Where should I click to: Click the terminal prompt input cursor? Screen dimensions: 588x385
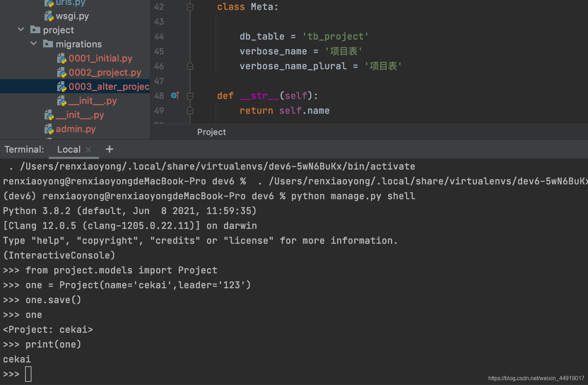tap(28, 374)
